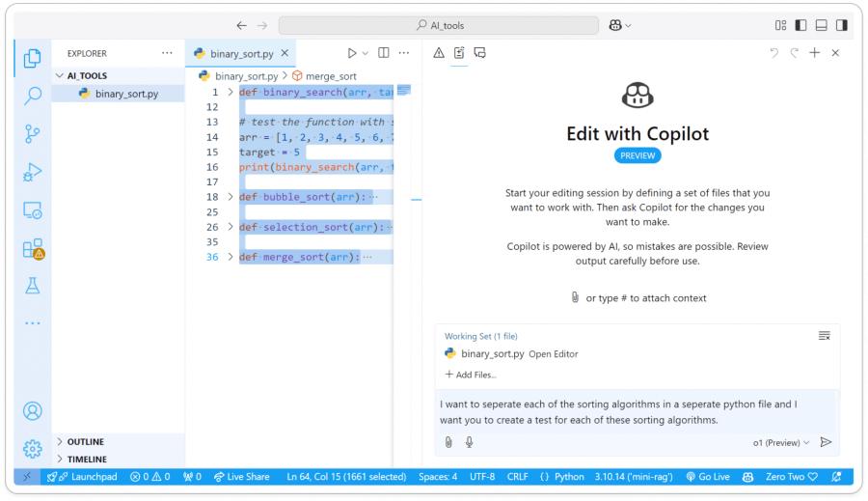This screenshot has height=501, width=868.
Task: Click the attach context paperclip in welcome text
Action: click(x=575, y=297)
